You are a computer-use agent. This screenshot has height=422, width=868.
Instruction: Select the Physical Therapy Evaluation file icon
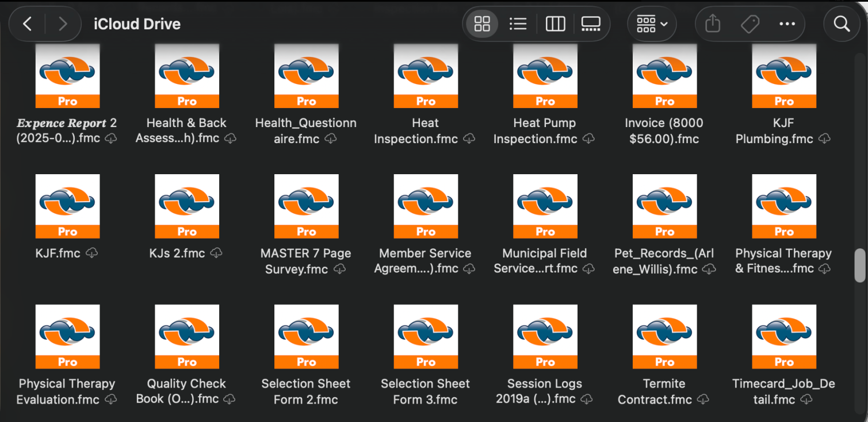67,337
